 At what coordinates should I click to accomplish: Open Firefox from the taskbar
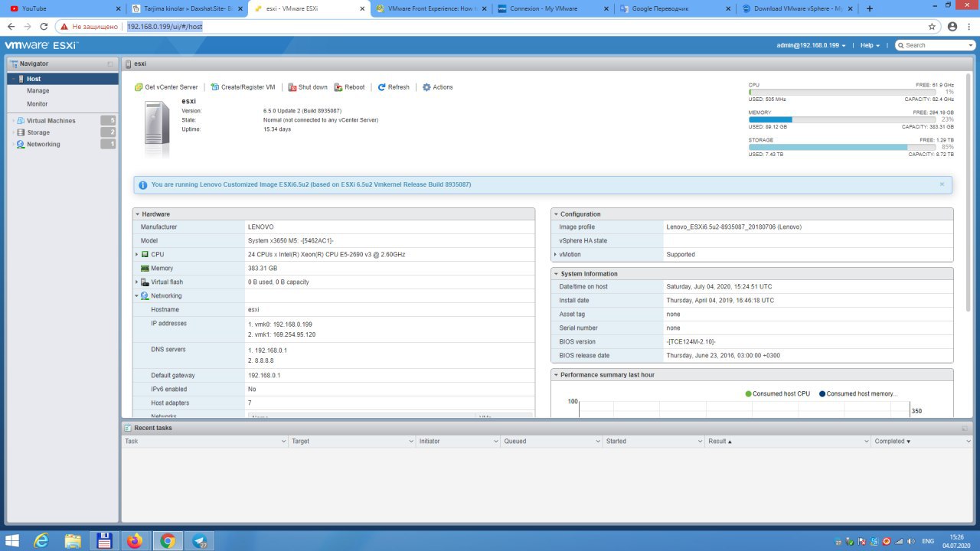coord(136,541)
